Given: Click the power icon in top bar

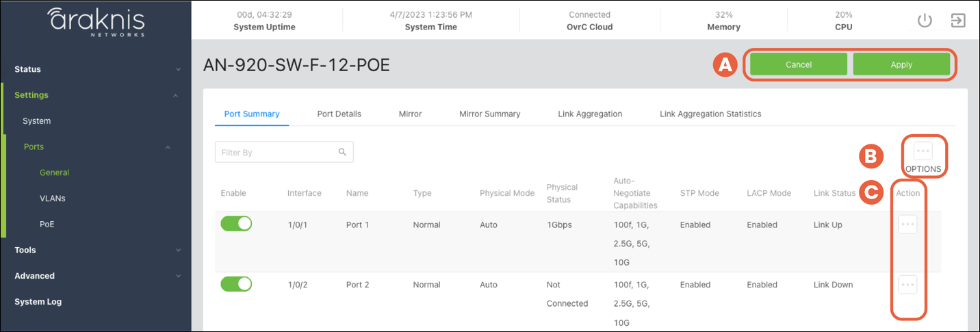Looking at the screenshot, I should (x=925, y=21).
